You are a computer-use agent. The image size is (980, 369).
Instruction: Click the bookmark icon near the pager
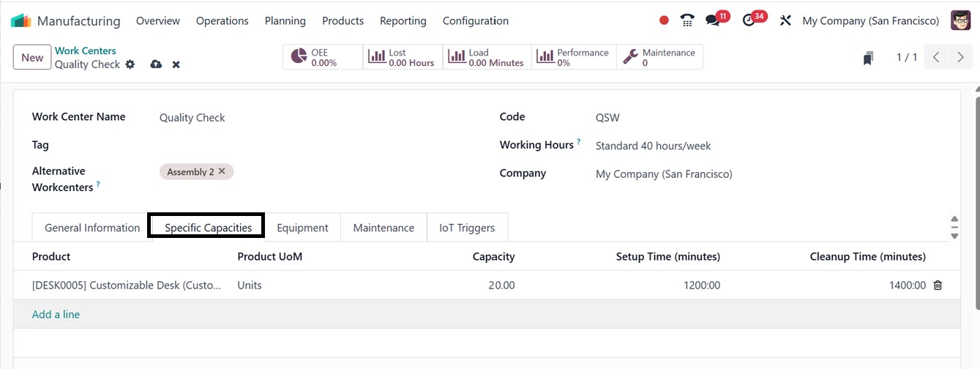(868, 58)
